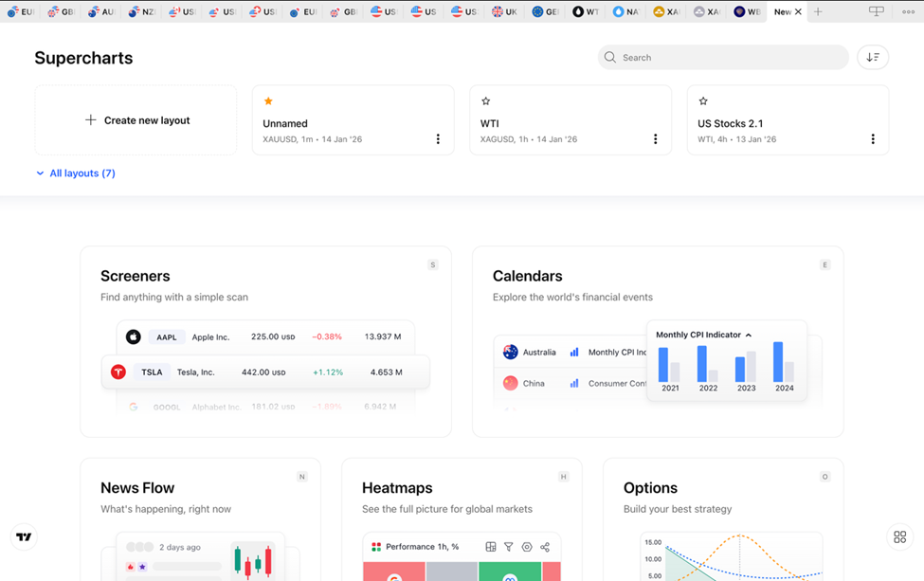Expand All layouts (7)

pos(76,173)
